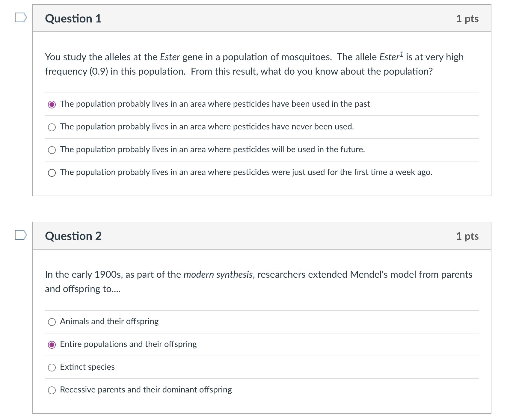Choose 'Recessive parents and their dominant offspring'

52,390
